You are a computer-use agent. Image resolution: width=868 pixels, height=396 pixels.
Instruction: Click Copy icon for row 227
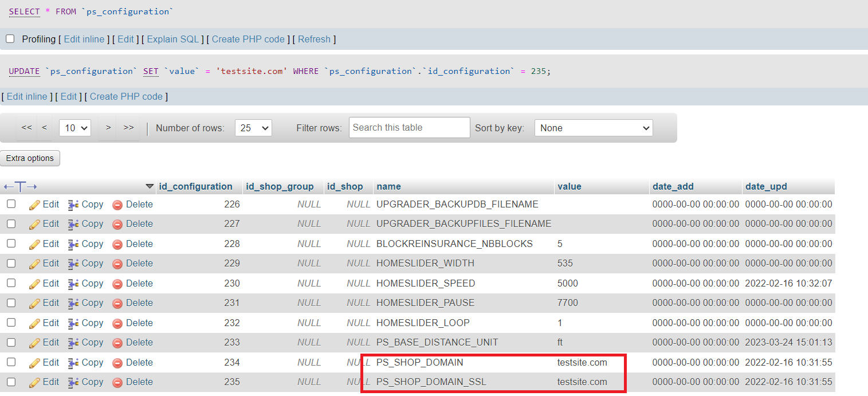pyautogui.click(x=73, y=224)
